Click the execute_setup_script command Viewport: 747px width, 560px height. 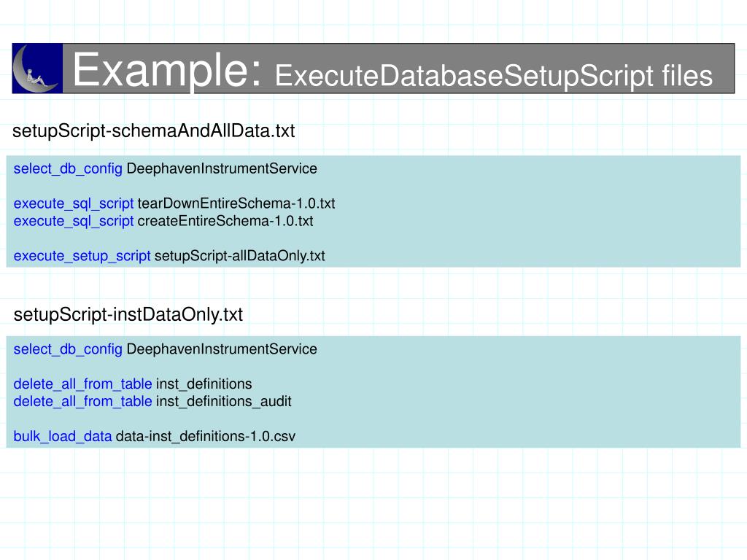82,256
